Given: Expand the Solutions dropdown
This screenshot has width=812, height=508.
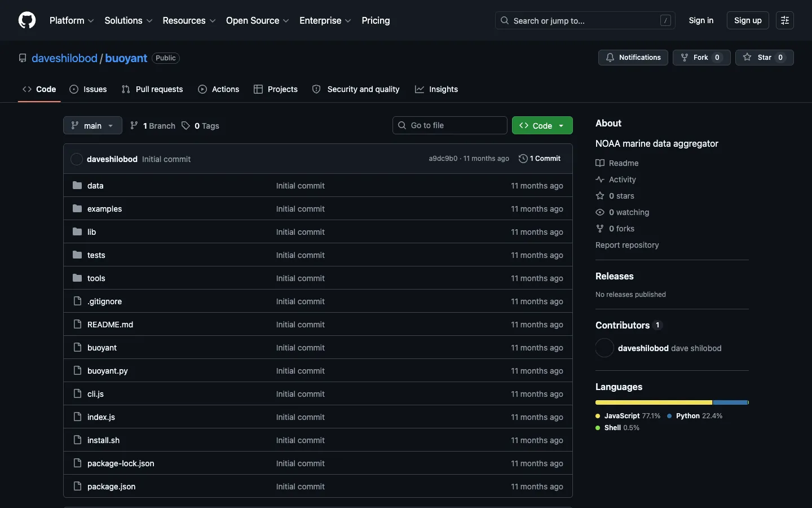Looking at the screenshot, I should (129, 20).
